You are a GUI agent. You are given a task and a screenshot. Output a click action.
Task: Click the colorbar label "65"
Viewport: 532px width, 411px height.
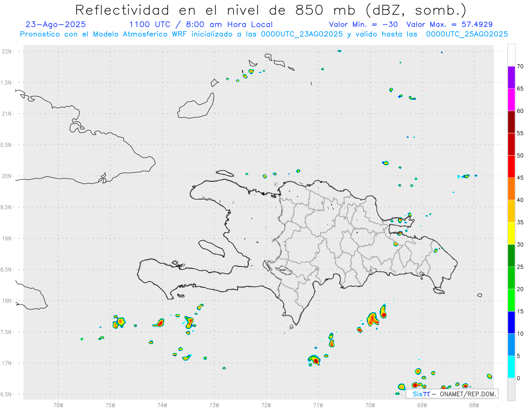pyautogui.click(x=520, y=89)
